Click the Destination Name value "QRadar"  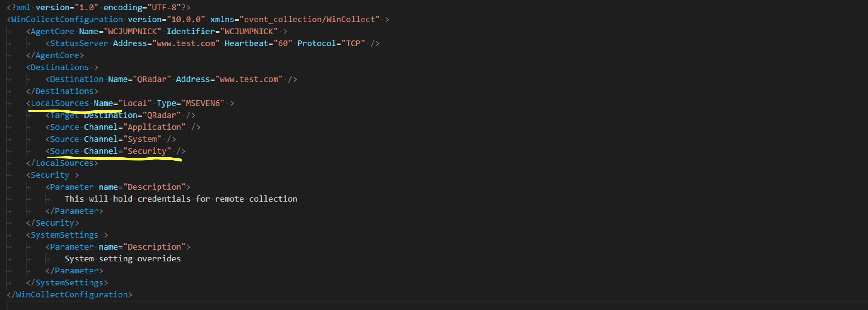152,79
